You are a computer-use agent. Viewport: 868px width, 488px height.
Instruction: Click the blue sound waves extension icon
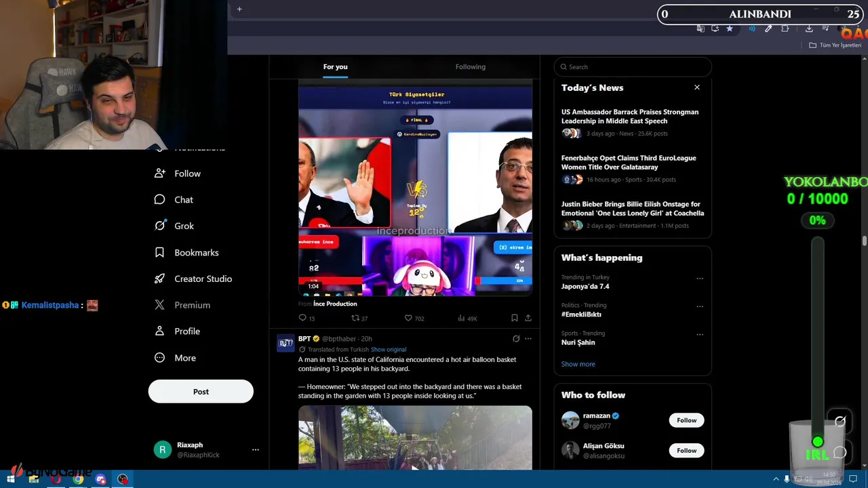point(752,28)
